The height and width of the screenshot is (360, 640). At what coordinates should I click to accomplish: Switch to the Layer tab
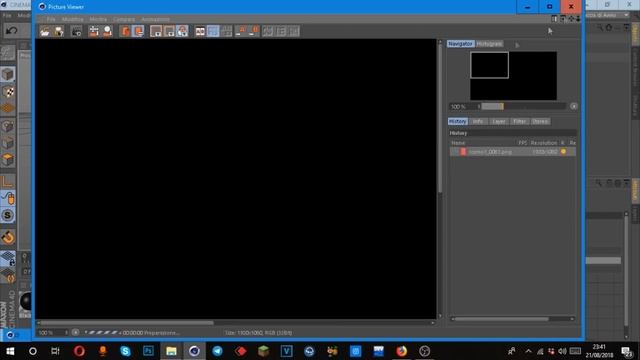499,121
